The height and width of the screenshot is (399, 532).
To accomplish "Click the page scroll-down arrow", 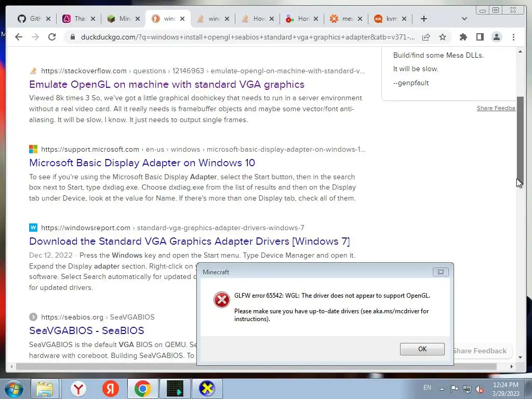I will coord(520,357).
